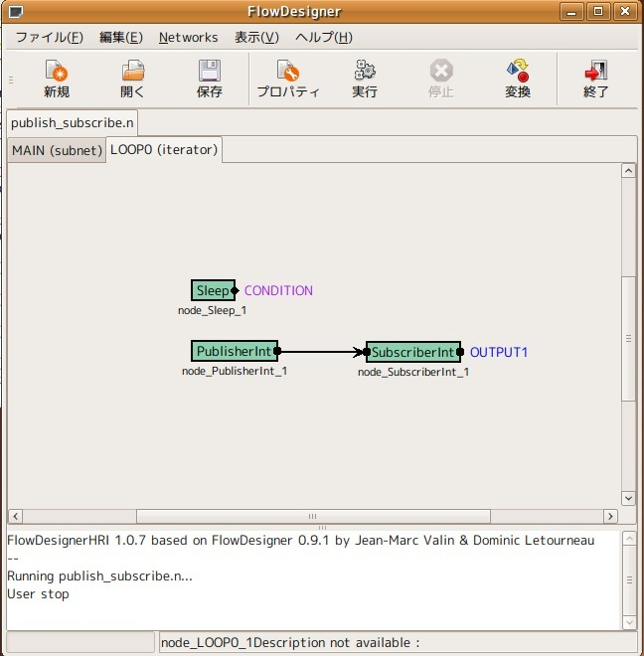Click canvas vertical scrollbar up arrow
The image size is (644, 656).
(628, 171)
